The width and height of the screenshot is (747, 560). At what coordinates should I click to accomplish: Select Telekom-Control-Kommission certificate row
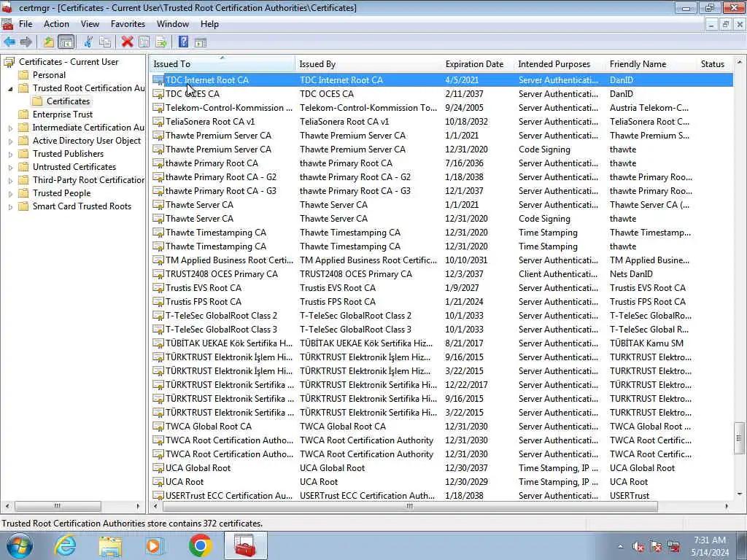(442, 108)
